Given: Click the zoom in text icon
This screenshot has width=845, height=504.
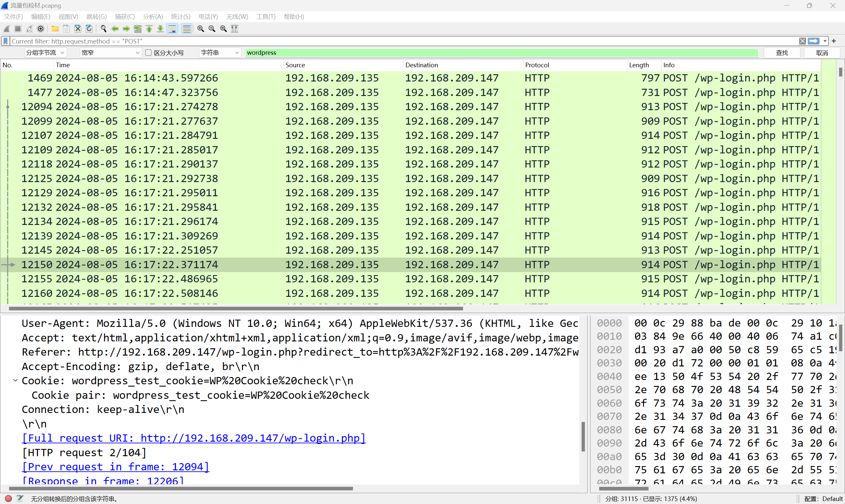Looking at the screenshot, I should point(200,29).
